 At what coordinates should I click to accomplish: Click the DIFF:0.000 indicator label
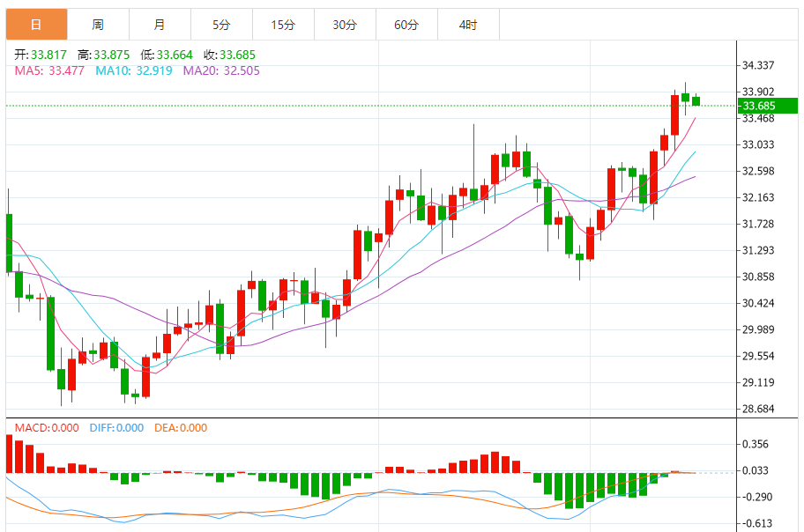pyautogui.click(x=116, y=428)
